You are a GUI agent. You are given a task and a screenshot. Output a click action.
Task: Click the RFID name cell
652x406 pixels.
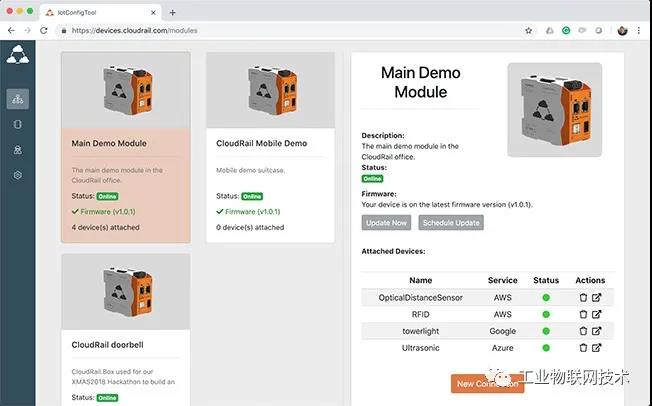tap(420, 314)
